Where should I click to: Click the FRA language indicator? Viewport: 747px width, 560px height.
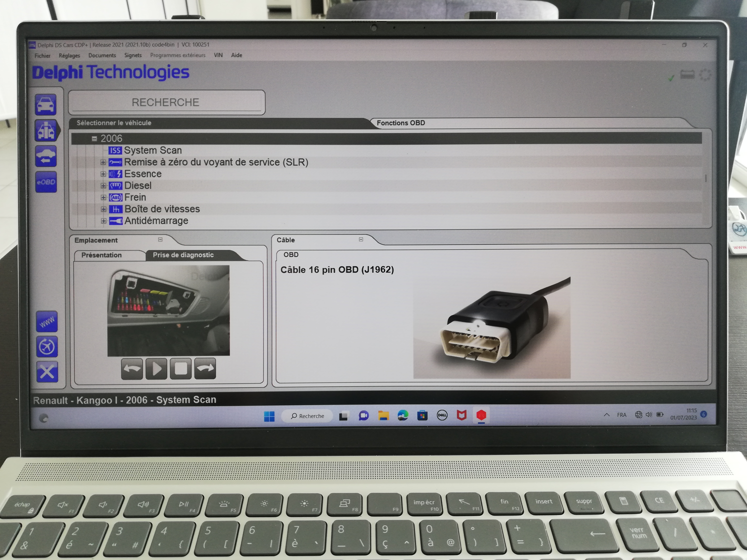621,415
